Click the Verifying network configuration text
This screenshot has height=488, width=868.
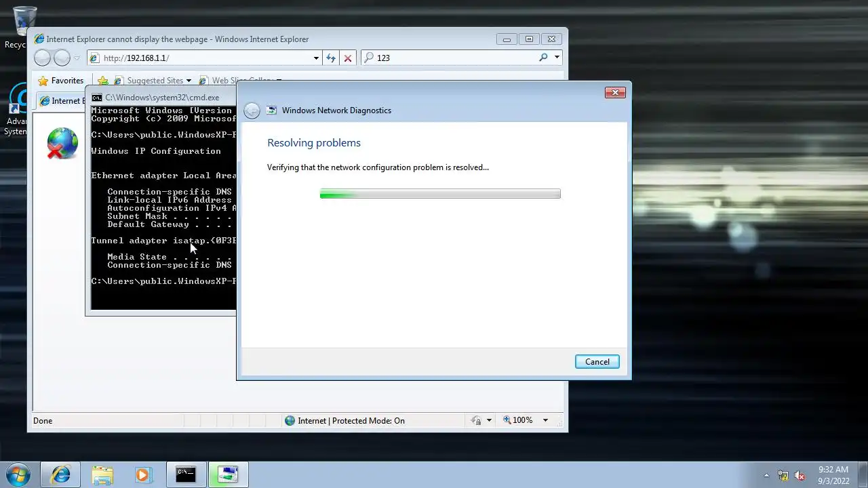click(378, 167)
